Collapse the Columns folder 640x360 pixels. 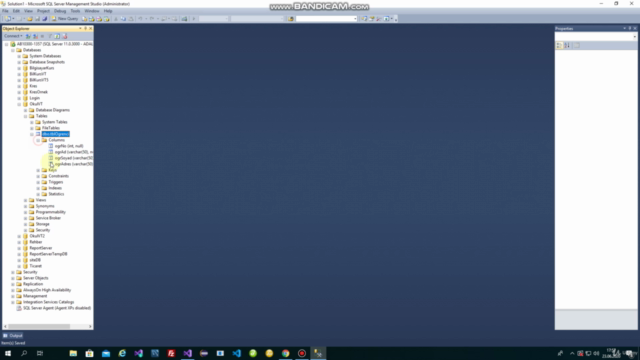pos(38,140)
